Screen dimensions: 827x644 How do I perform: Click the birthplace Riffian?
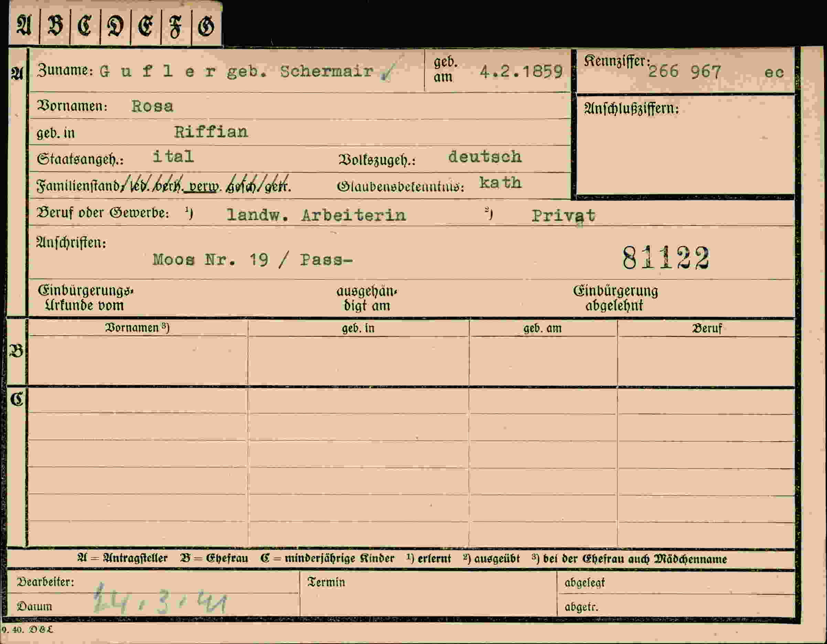tap(211, 132)
